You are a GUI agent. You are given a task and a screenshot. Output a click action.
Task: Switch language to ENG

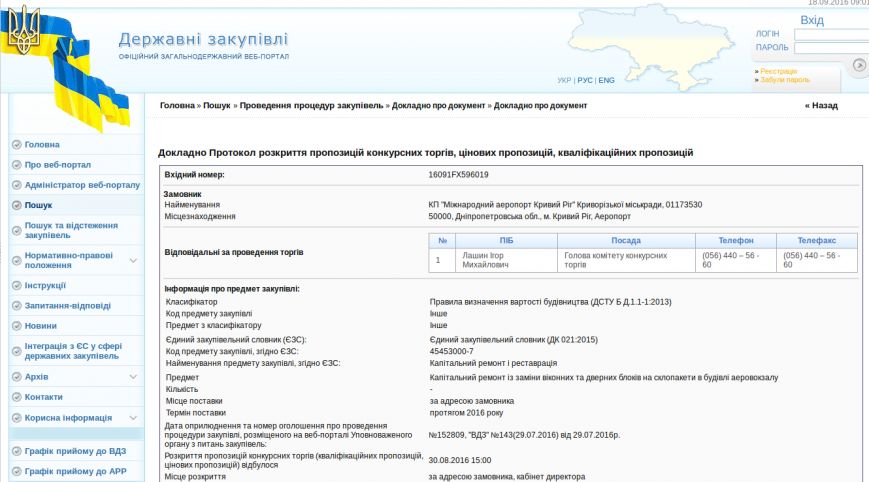coord(606,80)
